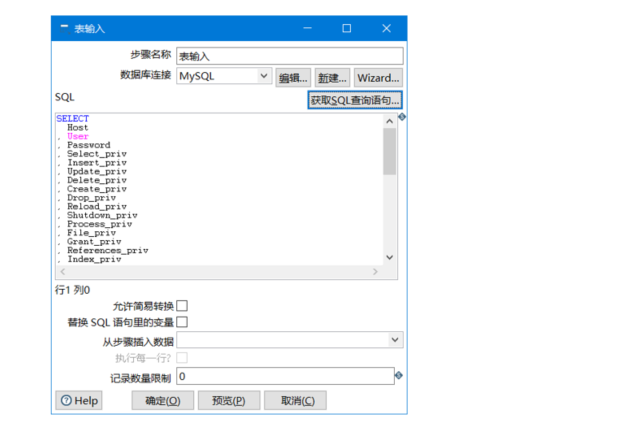
Task: Click 获取SQL查询语句... button
Action: [x=355, y=100]
